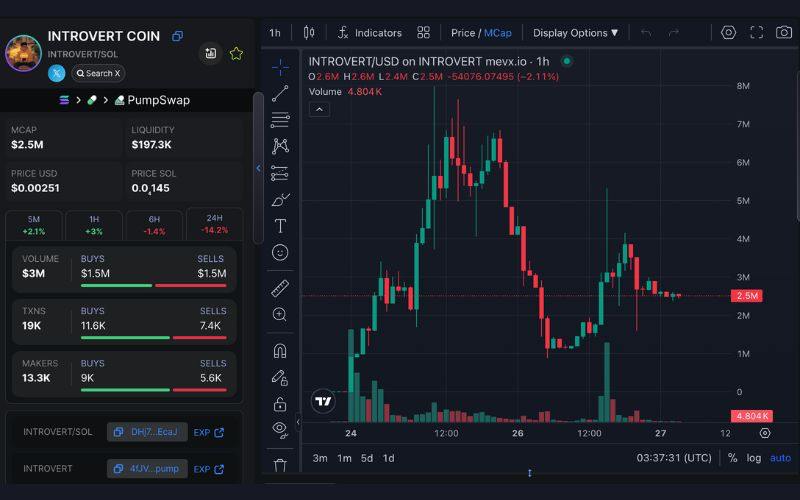
Task: Open the chart layout templates grid icon
Action: [x=423, y=33]
